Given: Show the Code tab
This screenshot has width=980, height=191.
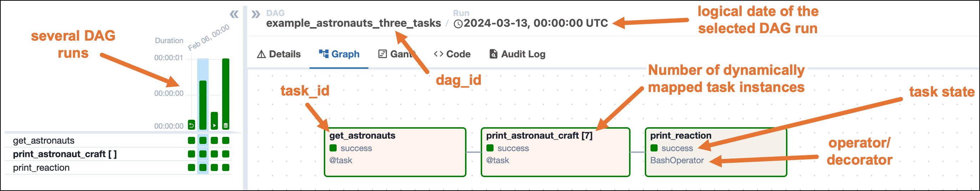Looking at the screenshot, I should coord(452,55).
